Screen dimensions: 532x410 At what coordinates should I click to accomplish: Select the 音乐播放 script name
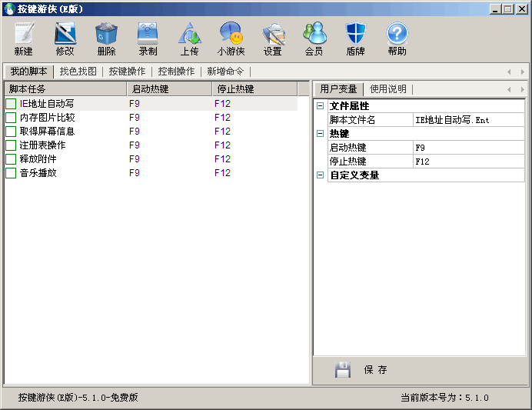click(x=38, y=173)
